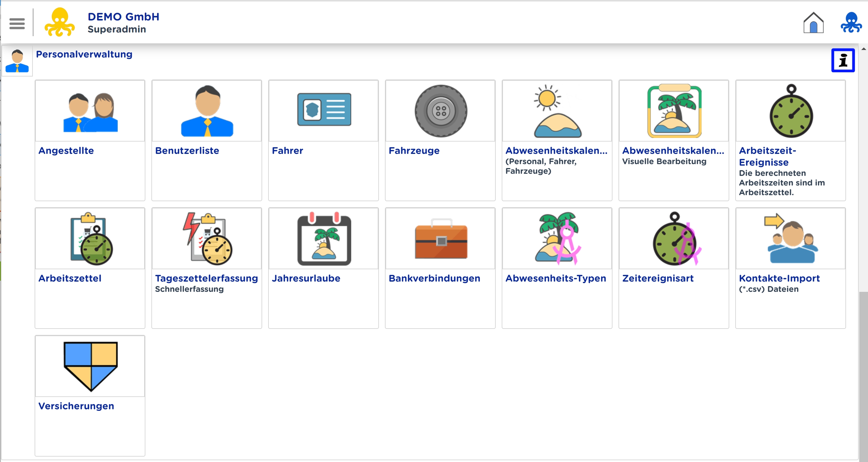Click the Arbeitszettel link

click(70, 278)
